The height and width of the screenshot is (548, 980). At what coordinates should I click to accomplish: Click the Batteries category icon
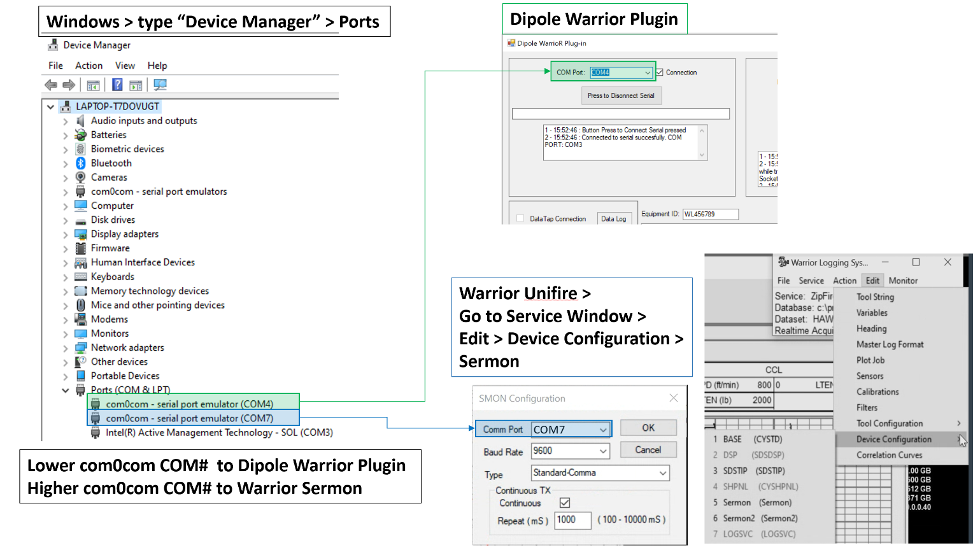81,135
